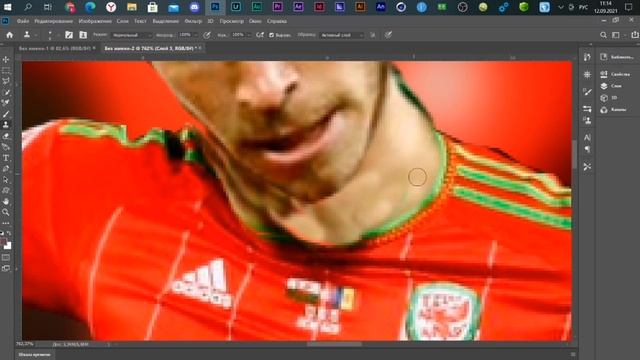Click the horizontal scrollbar under canvas
Viewport: 640px width, 360px height.
pyautogui.click(x=334, y=344)
